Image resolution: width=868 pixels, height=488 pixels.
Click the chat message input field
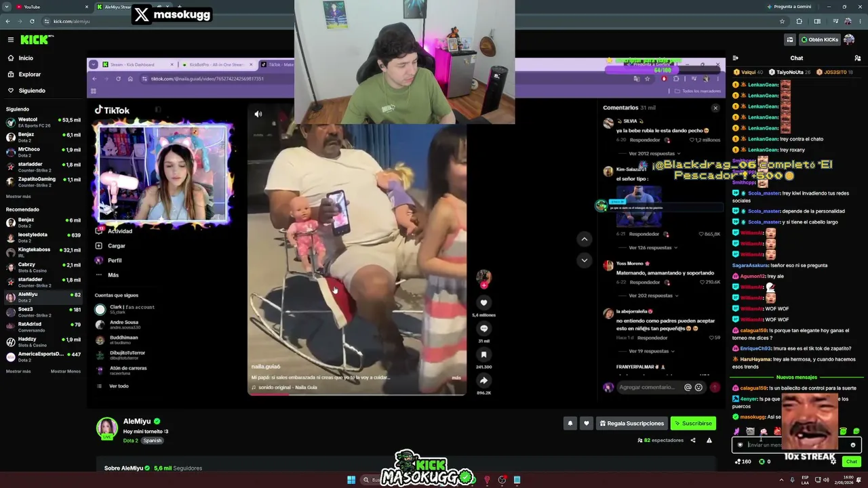[x=796, y=445]
